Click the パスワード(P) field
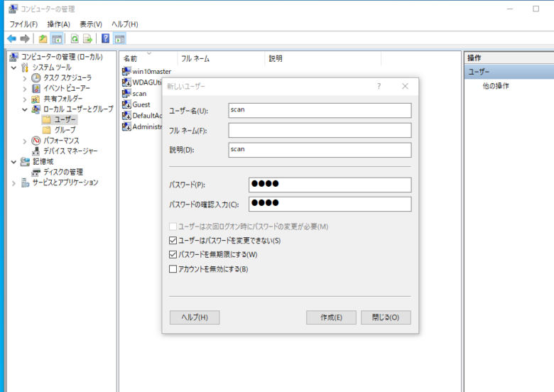Screen dimensions: 554x392 (x=330, y=185)
